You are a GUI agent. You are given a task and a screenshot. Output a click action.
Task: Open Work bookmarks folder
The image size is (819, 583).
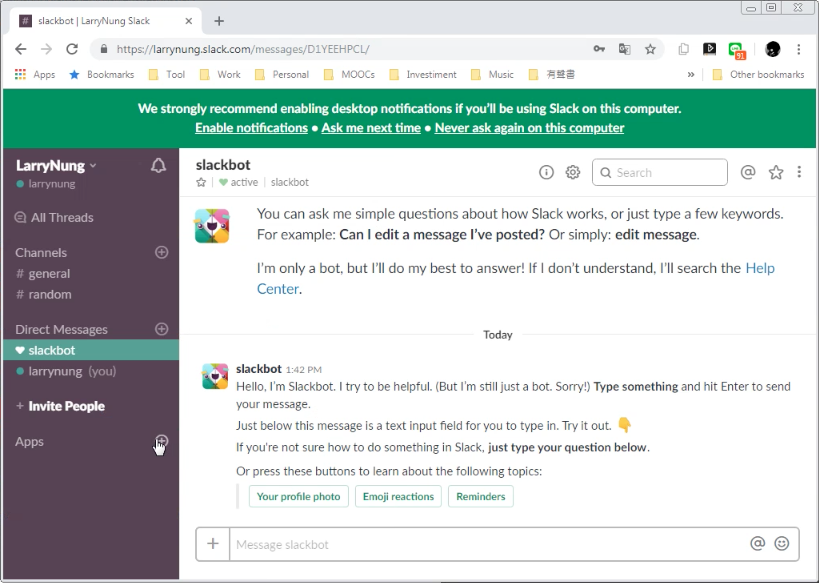pyautogui.click(x=220, y=75)
